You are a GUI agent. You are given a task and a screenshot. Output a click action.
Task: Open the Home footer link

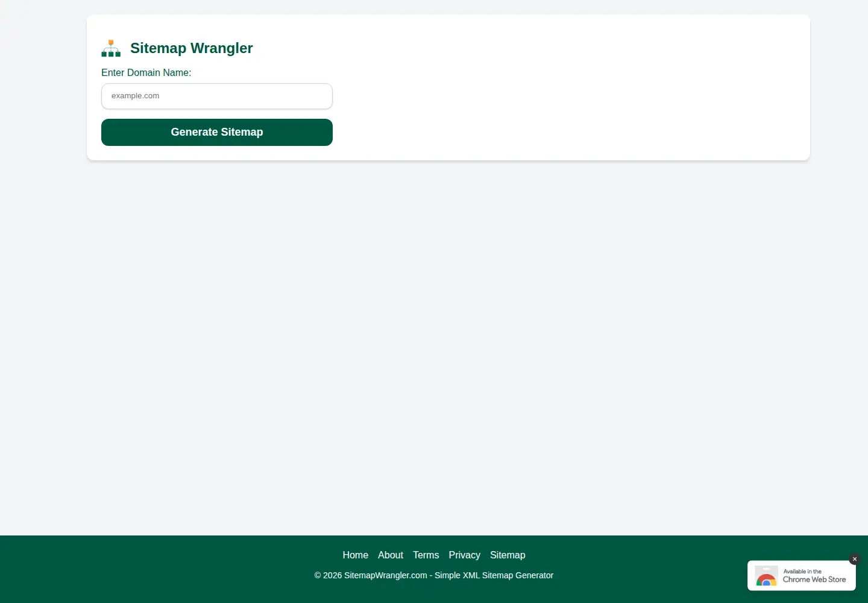click(355, 555)
